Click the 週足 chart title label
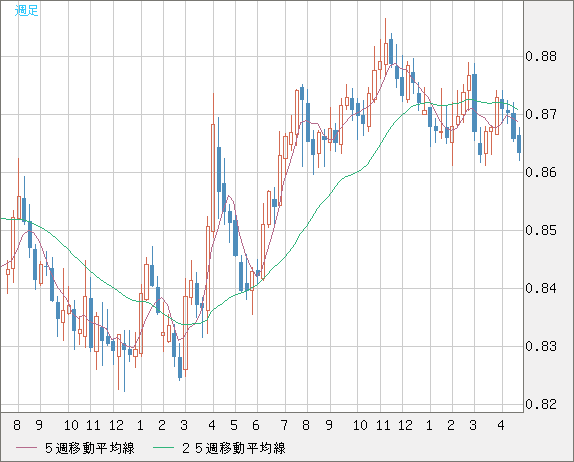574x462 pixels. (x=26, y=10)
